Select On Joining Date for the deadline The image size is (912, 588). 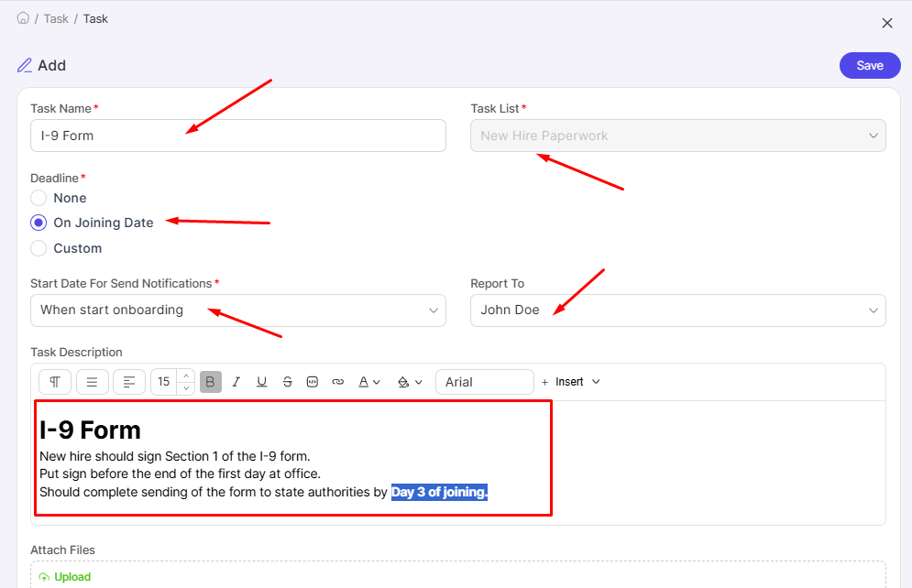[38, 223]
